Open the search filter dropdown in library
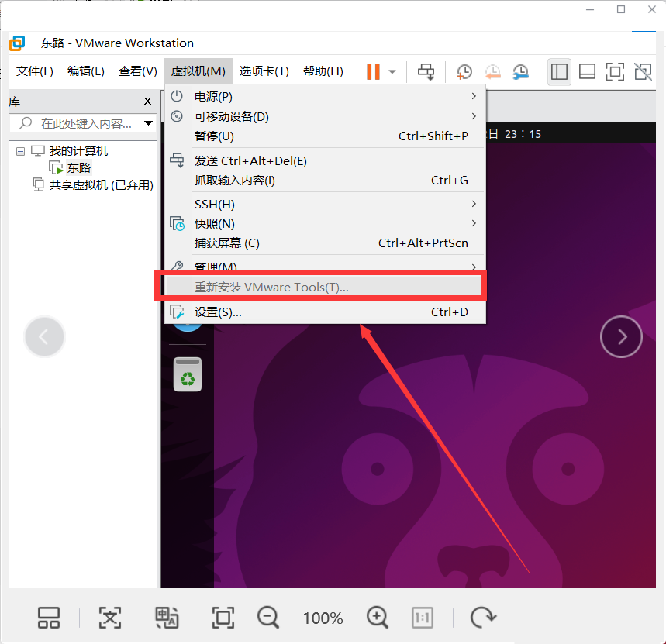The image size is (666, 644). point(147,122)
